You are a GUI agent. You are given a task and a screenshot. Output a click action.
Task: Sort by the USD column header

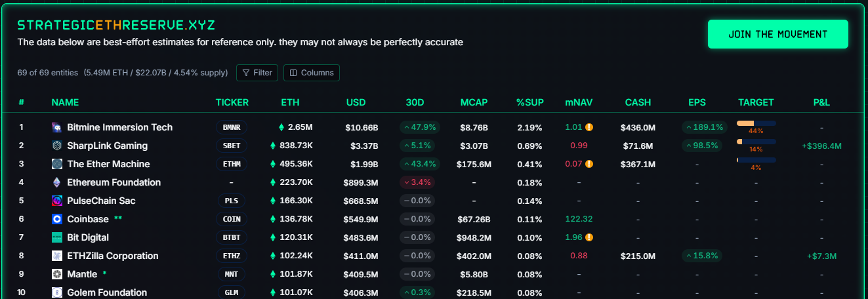(x=356, y=102)
